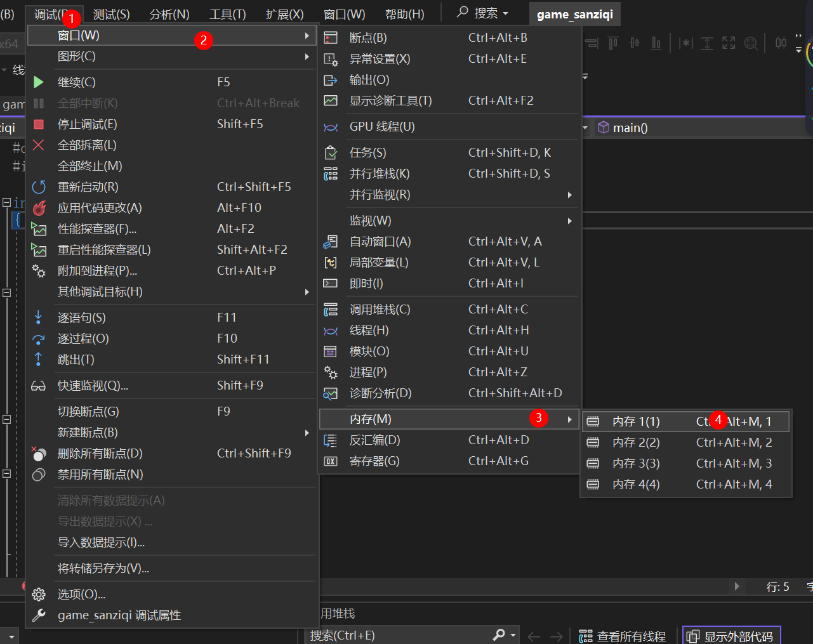Viewport: 813px width, 644px height.
Task: Click the game_sanziqi title label
Action: (575, 14)
